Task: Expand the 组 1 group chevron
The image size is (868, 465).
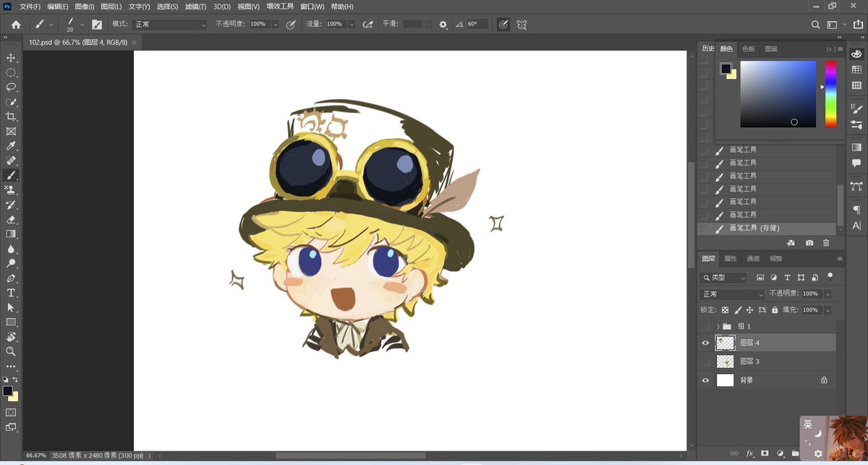Action: (718, 326)
